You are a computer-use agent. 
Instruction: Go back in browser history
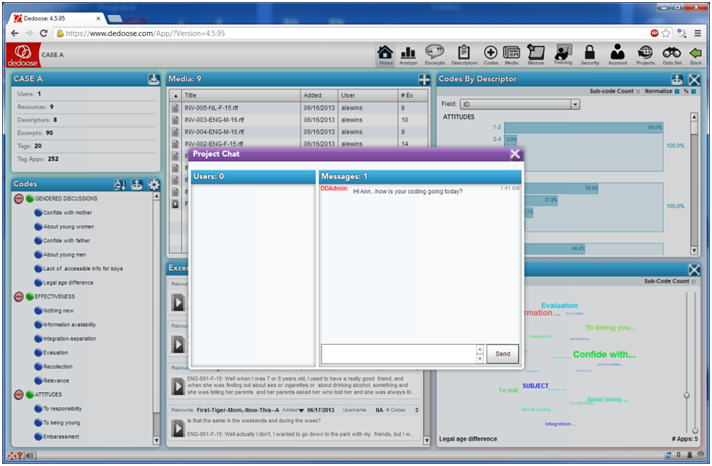pos(15,33)
